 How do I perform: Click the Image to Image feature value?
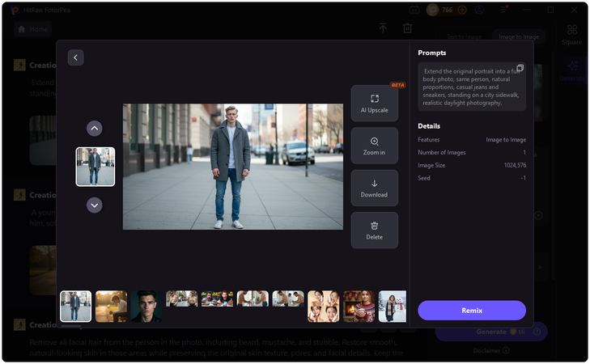(506, 139)
